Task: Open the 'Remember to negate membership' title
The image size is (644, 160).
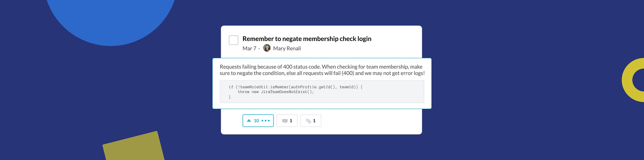Action: pyautogui.click(x=307, y=39)
